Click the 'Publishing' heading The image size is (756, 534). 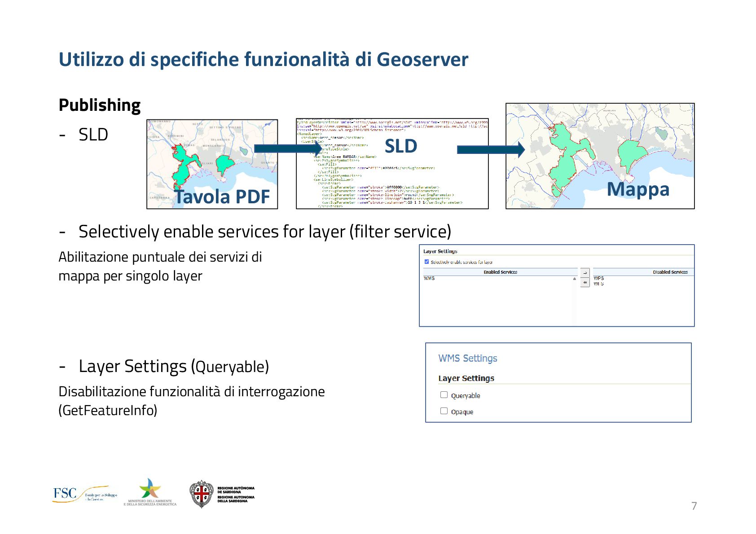pyautogui.click(x=100, y=105)
